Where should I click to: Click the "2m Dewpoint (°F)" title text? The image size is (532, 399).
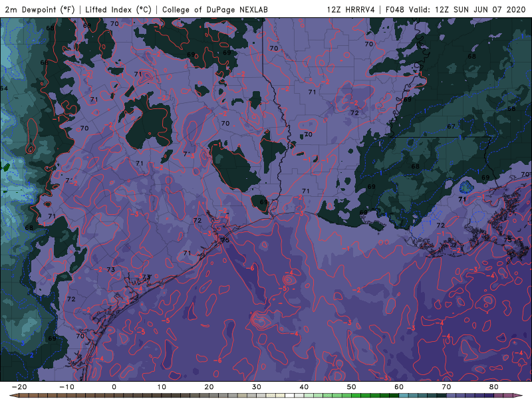[x=40, y=9]
